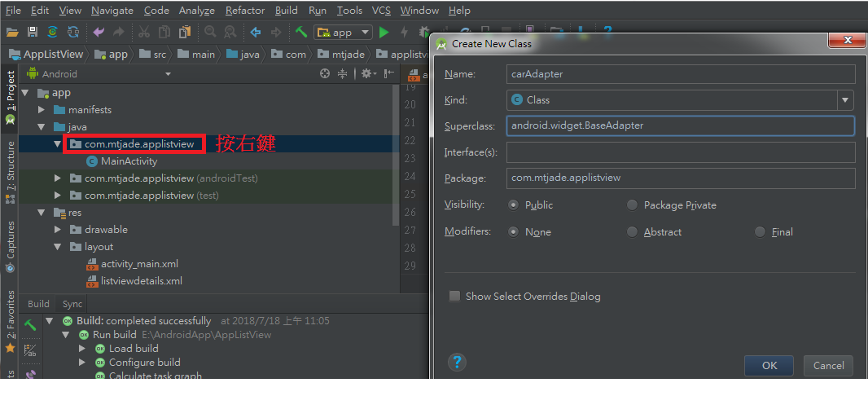Open the Refactor menu
Screen dimensions: 868x396
click(x=245, y=10)
